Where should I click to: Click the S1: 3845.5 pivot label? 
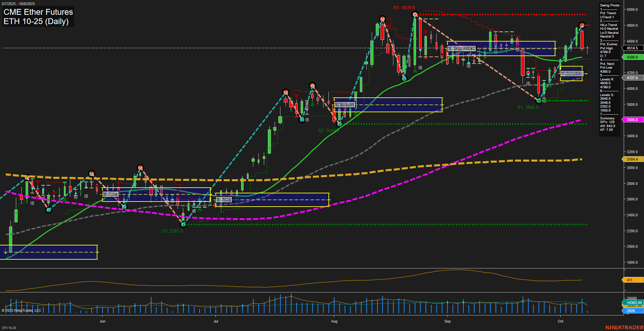[528, 107]
